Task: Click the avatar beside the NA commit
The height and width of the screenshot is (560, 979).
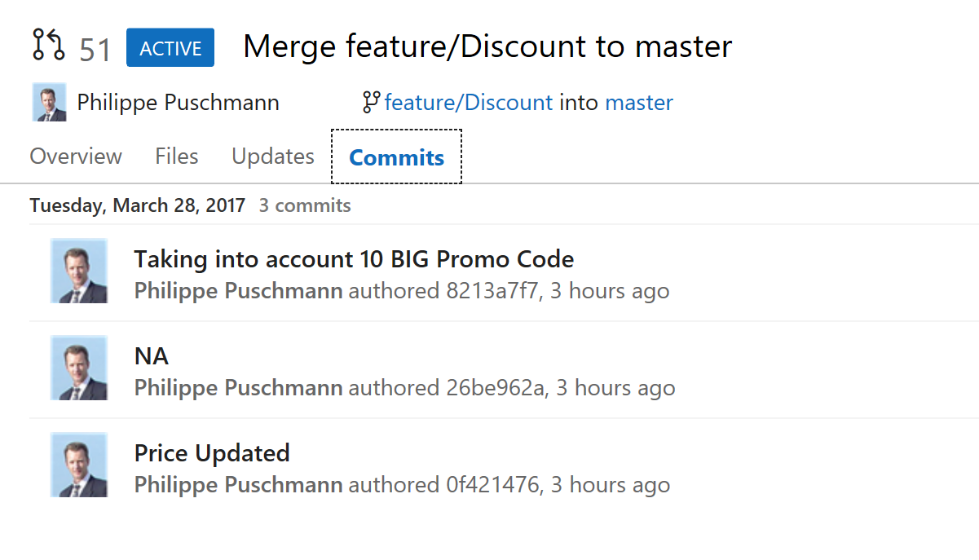Action: click(x=78, y=368)
